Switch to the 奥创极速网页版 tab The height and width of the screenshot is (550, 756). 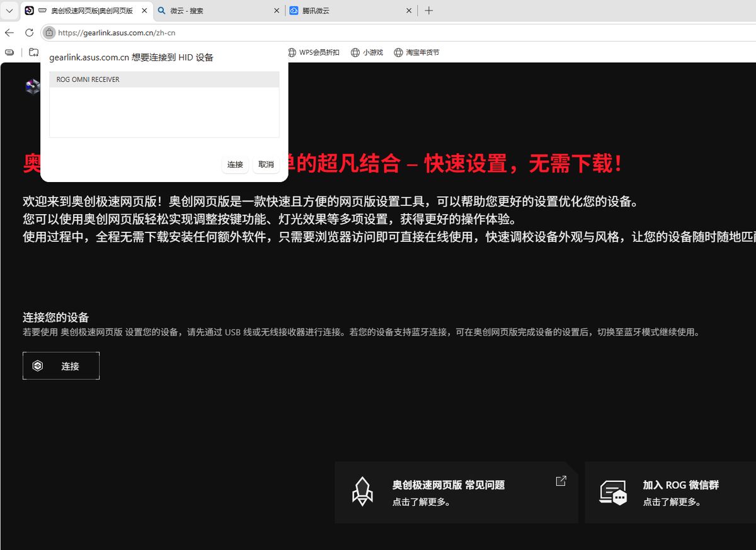[x=86, y=11]
